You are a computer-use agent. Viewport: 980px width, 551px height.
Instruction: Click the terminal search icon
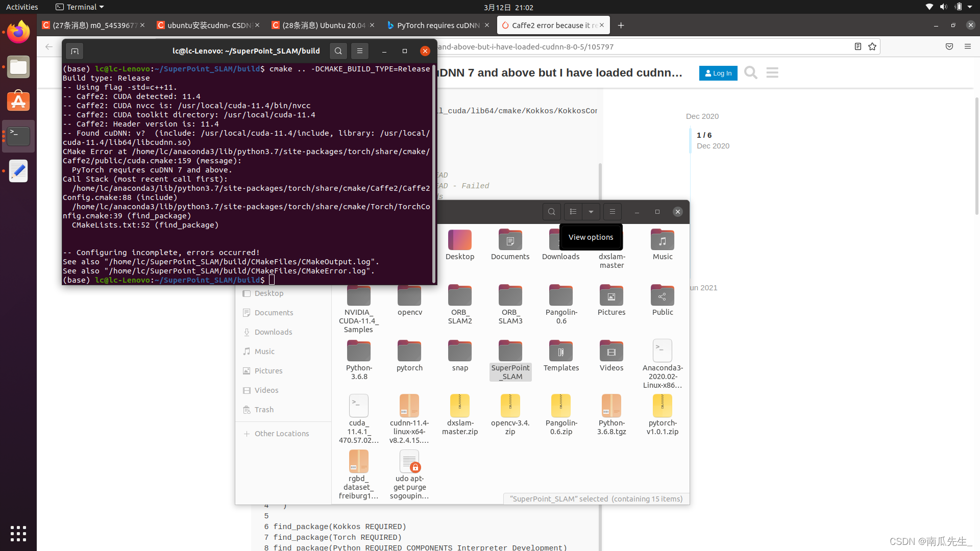(x=338, y=51)
